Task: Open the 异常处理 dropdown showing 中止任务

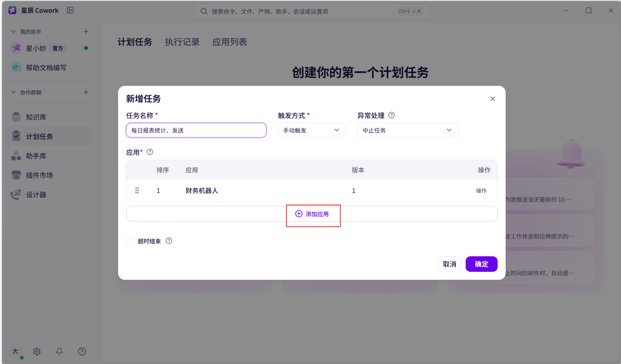Action: 408,130
